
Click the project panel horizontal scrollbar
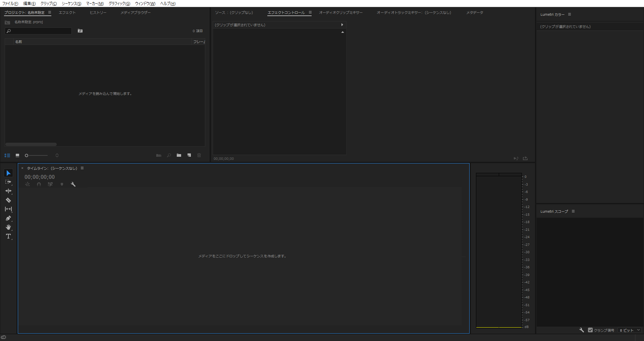31,144
